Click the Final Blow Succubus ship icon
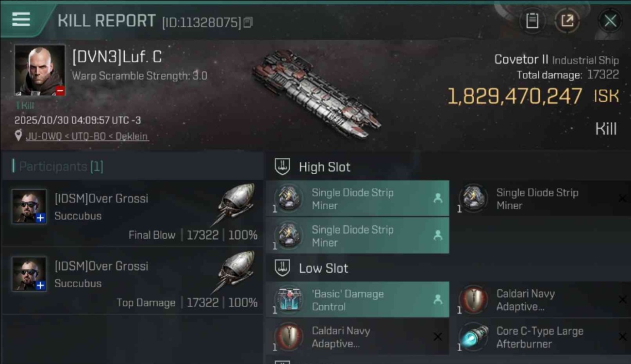631x364 pixels. [x=237, y=203]
